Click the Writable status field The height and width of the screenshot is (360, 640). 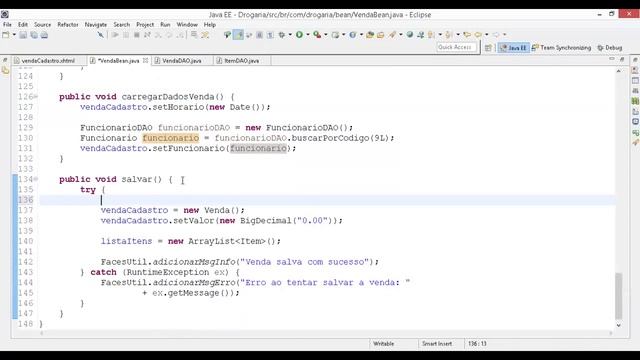click(384, 344)
